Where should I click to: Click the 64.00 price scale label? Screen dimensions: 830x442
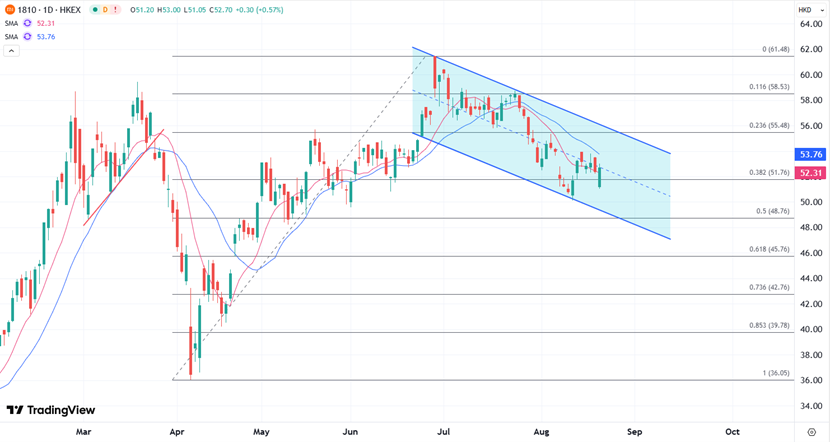click(x=811, y=24)
